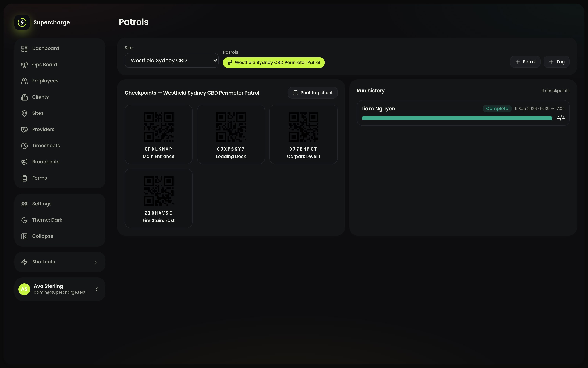Click the Sites map pin icon
This screenshot has width=588, height=368.
(24, 113)
